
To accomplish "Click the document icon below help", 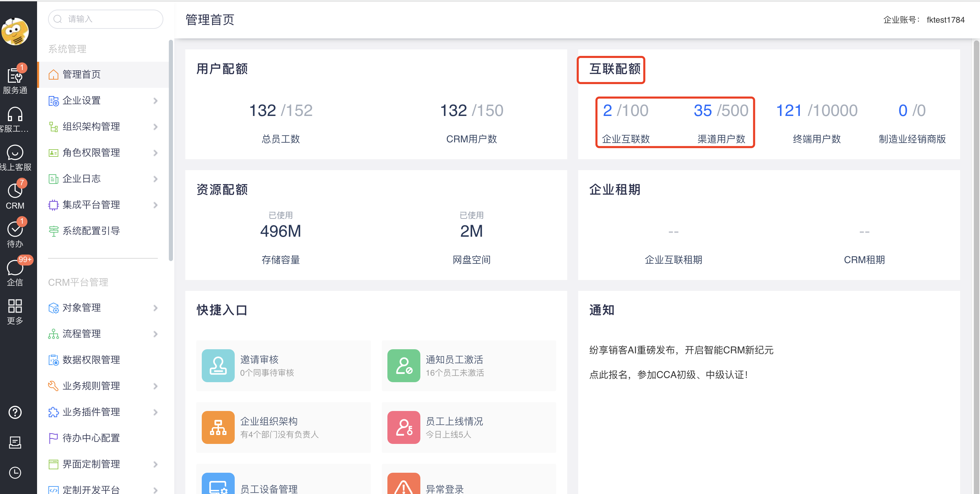I will (15, 442).
